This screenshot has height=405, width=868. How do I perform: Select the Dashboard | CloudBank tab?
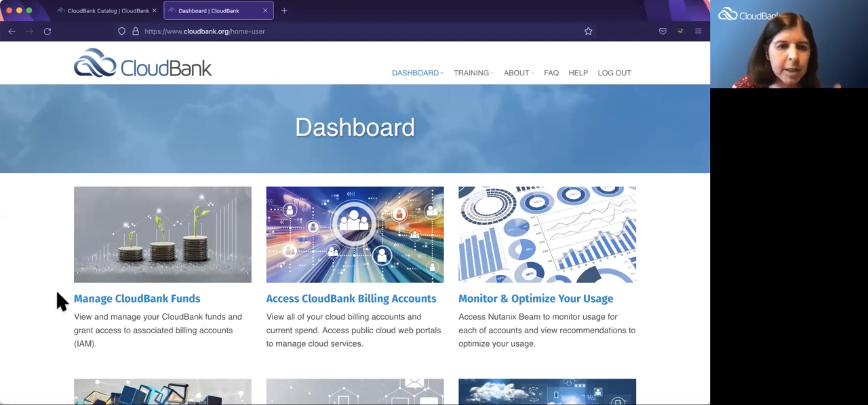coord(219,11)
